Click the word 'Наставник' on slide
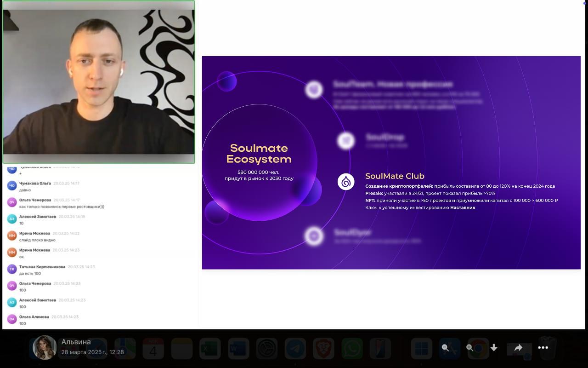Image resolution: width=588 pixels, height=368 pixels. tap(463, 207)
